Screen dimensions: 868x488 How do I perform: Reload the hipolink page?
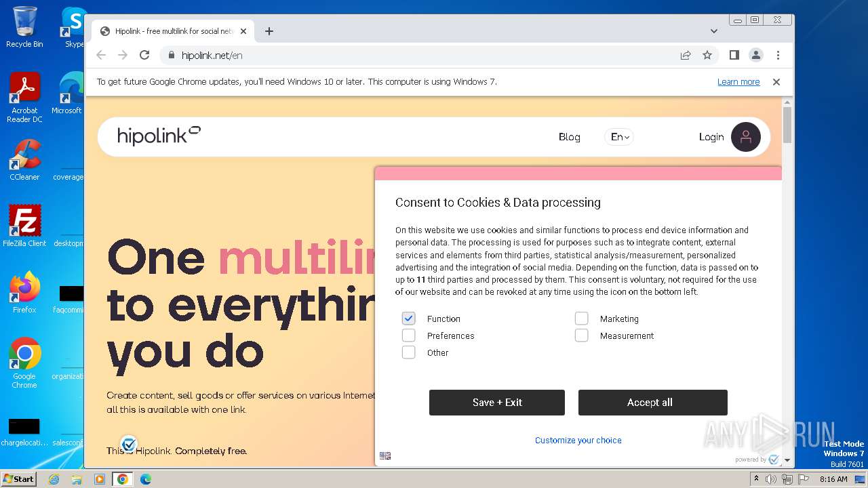pos(144,55)
